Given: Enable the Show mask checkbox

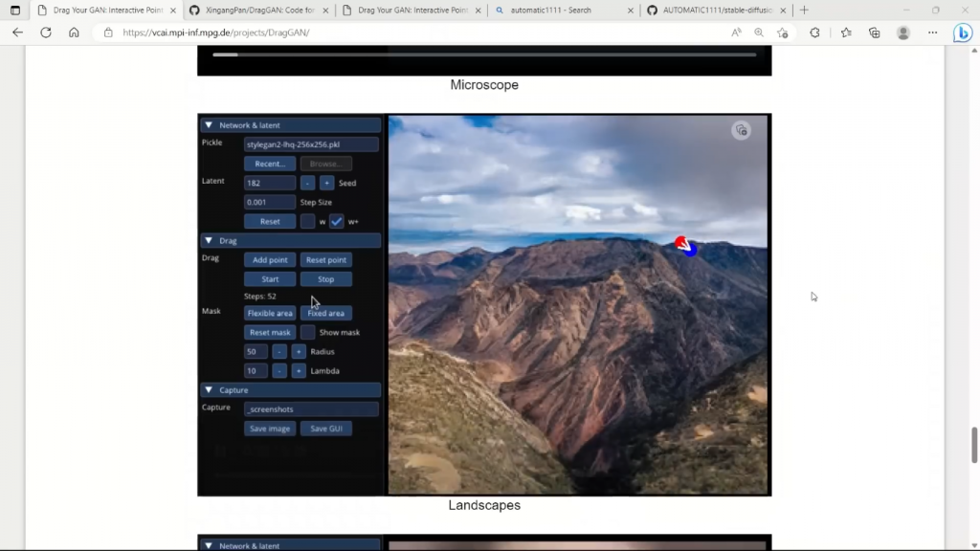Looking at the screenshot, I should (307, 332).
